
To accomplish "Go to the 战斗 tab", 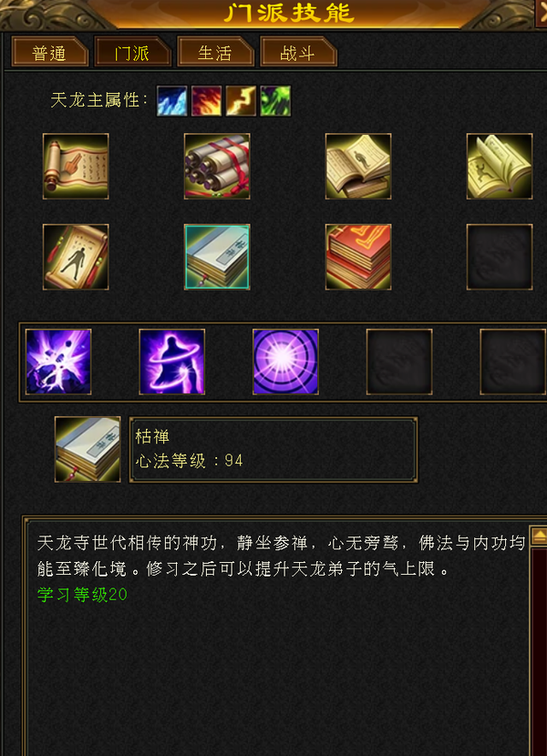I will point(298,52).
